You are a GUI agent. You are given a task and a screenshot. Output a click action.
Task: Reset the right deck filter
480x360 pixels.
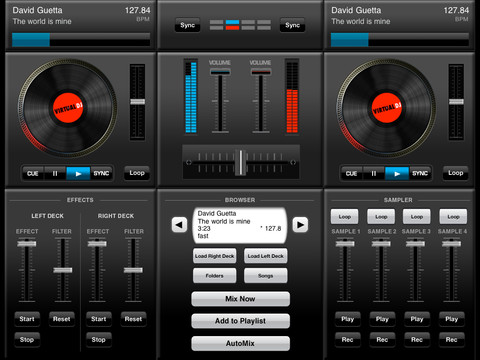[133, 319]
